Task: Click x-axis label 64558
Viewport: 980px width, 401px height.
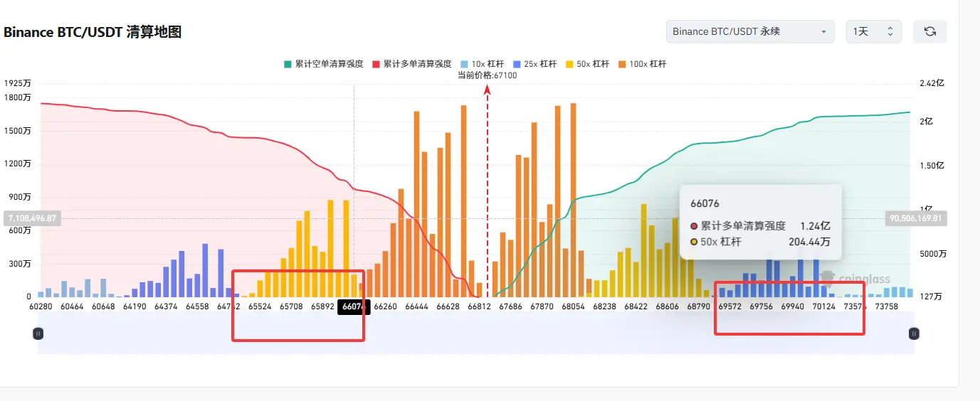Action: click(x=197, y=306)
